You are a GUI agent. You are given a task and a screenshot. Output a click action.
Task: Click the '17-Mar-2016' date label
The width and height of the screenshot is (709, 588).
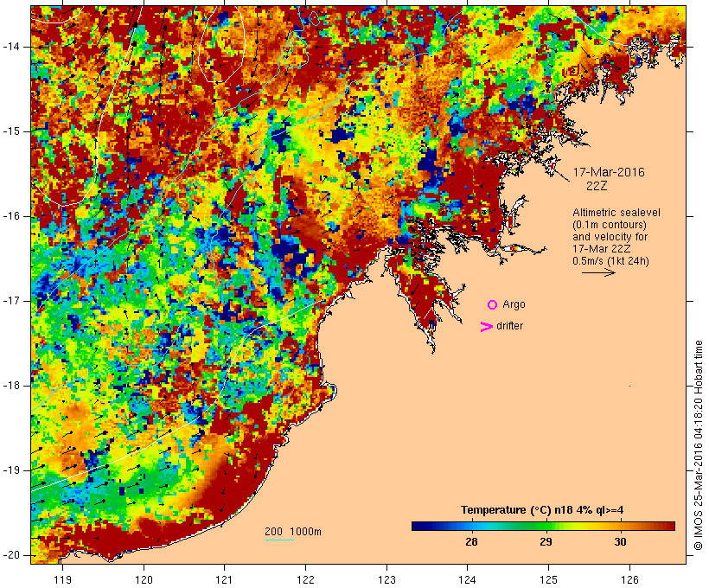coord(609,172)
